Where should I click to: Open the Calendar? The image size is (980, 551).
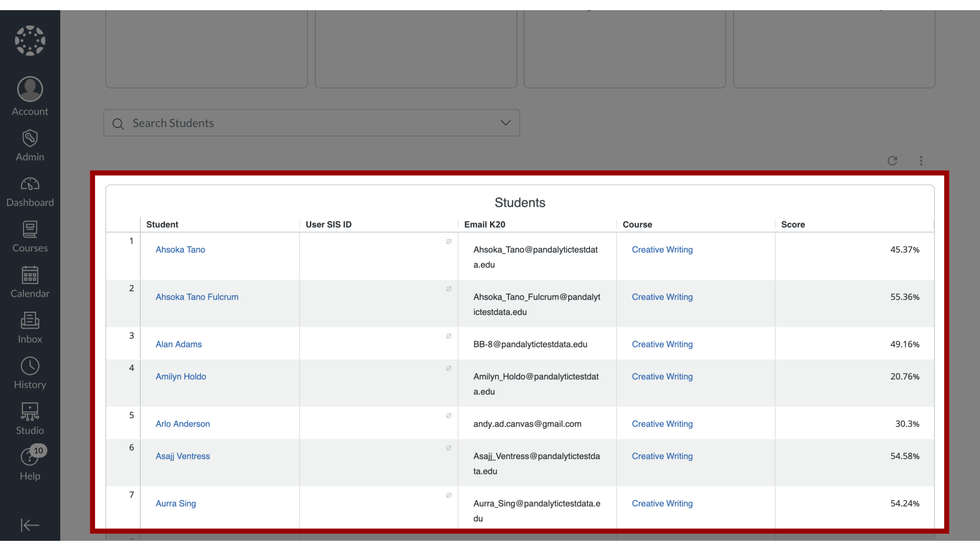click(x=30, y=283)
